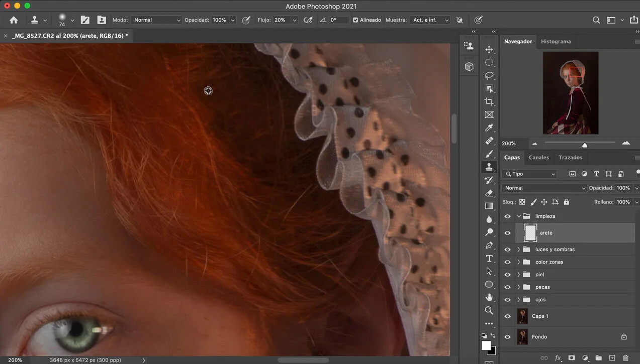640x364 pixels.
Task: Click the Home icon in options bar
Action: click(x=14, y=20)
